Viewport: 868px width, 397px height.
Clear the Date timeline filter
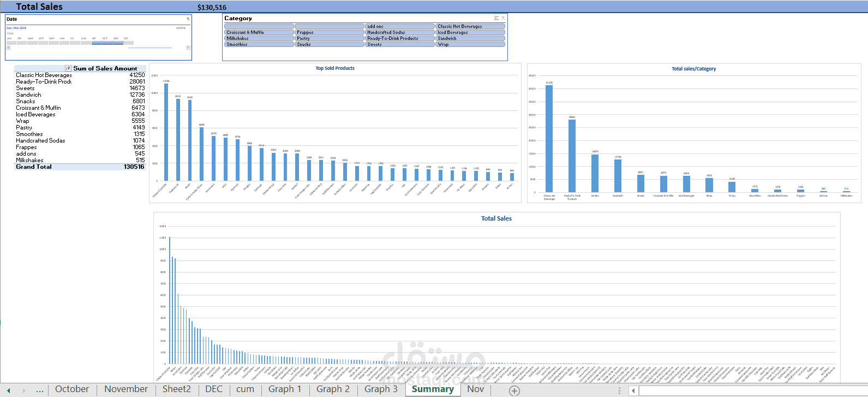coord(188,19)
